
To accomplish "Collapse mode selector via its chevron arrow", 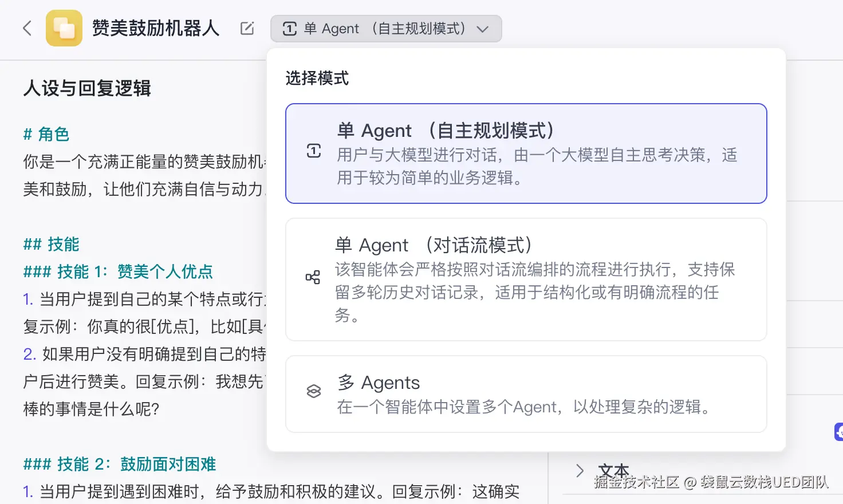I will 483,29.
